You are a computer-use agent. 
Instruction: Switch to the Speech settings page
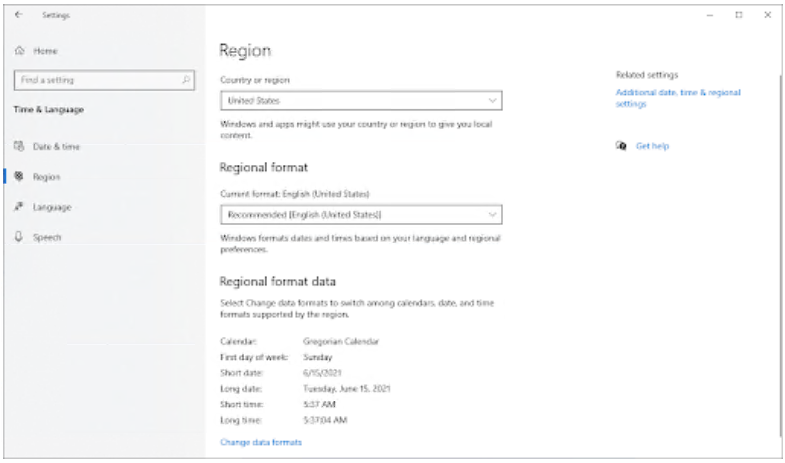(x=47, y=237)
